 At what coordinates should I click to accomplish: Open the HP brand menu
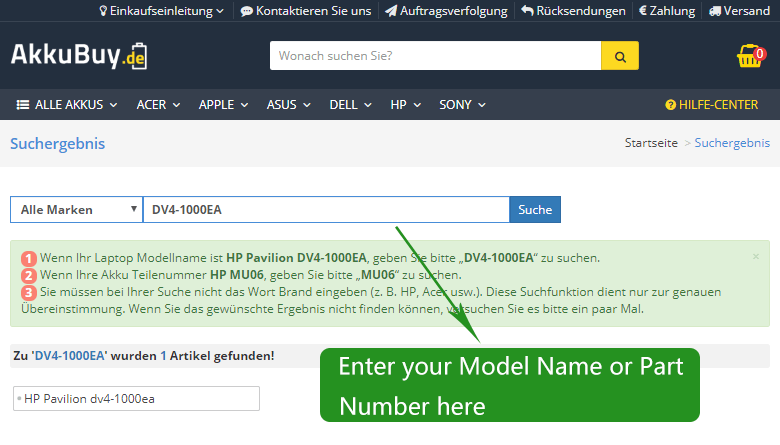(x=404, y=104)
